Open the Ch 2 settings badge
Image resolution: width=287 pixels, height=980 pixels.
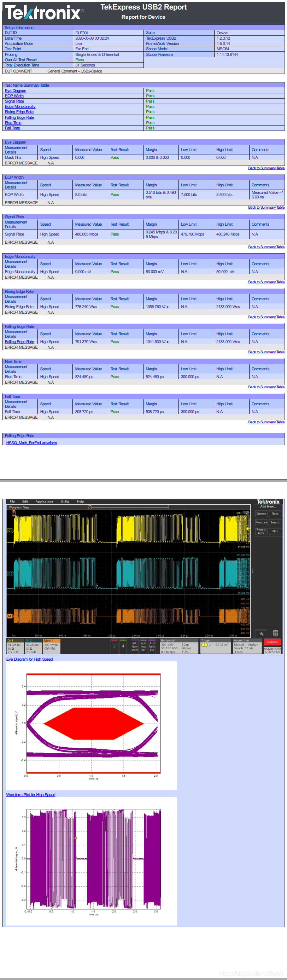34,646
